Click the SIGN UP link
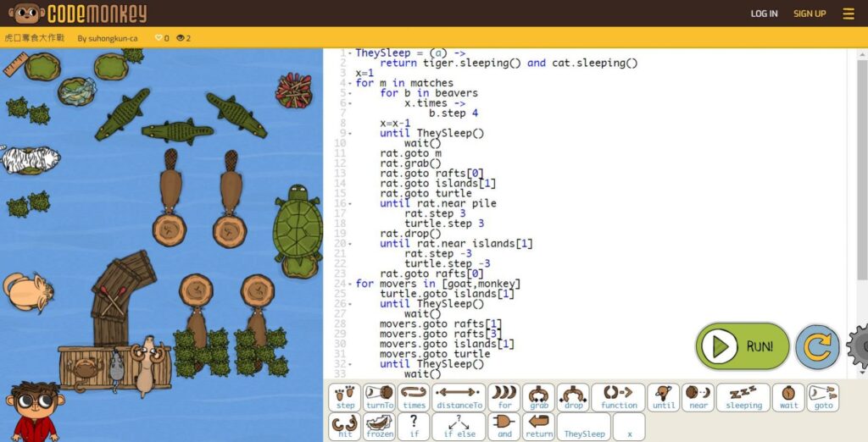Image resolution: width=868 pixels, height=442 pixels. pos(810,14)
